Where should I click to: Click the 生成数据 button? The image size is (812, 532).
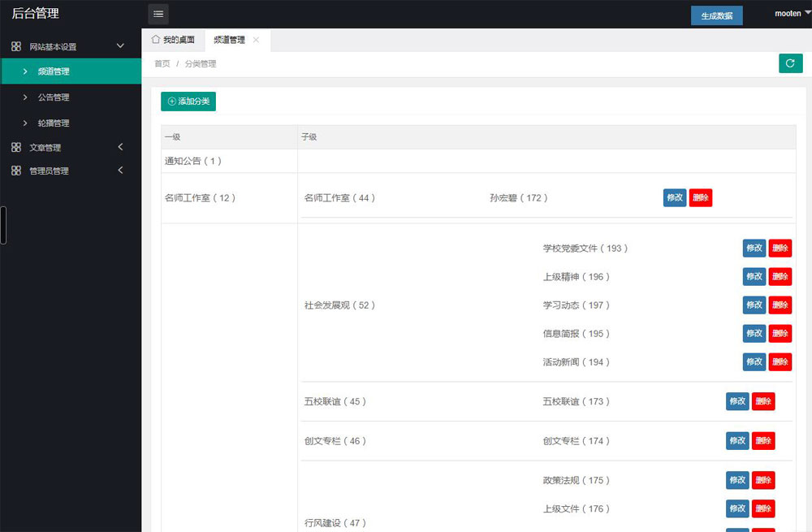(716, 15)
